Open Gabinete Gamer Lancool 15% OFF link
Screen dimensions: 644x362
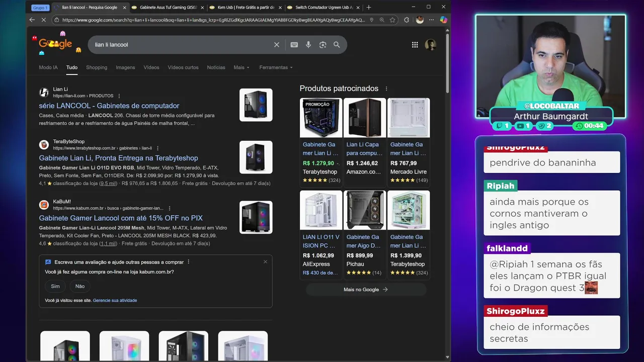tap(121, 218)
